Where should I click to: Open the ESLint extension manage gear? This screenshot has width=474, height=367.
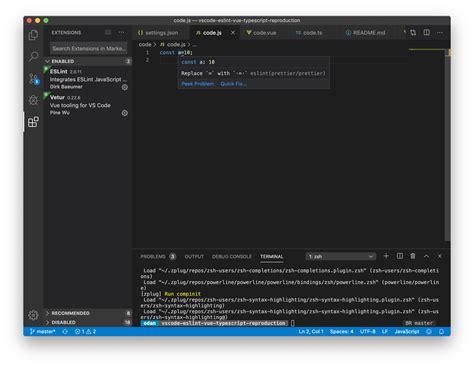click(125, 87)
